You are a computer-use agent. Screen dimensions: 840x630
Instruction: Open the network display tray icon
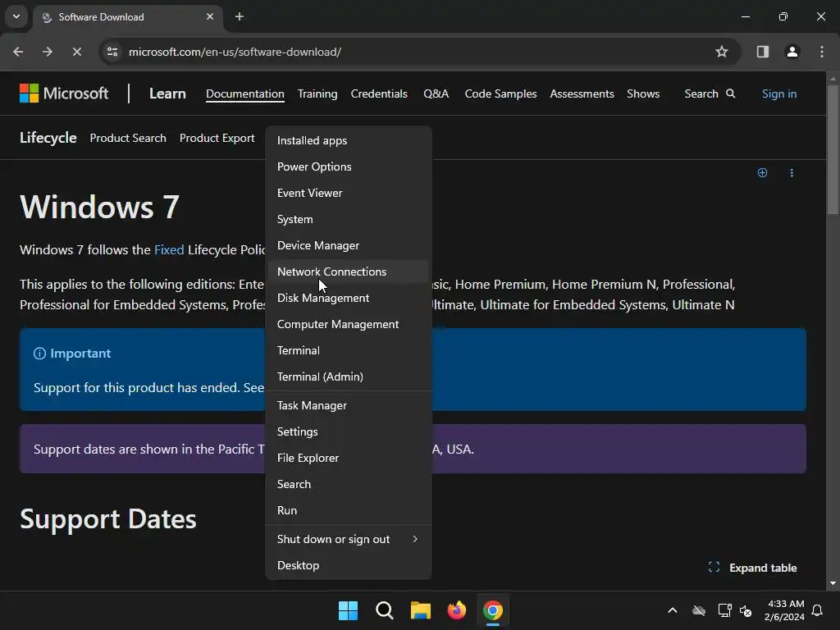[724, 610]
